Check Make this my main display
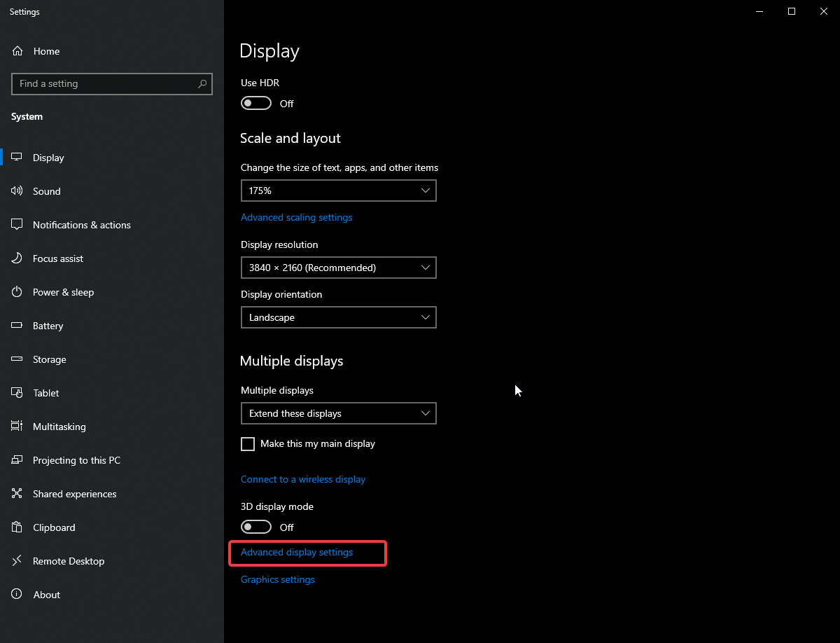This screenshot has width=840, height=643. (x=248, y=444)
